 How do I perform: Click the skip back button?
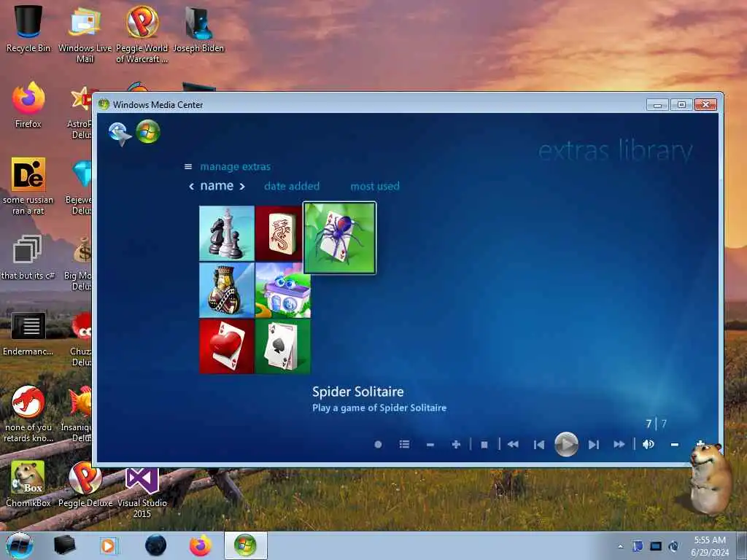(x=539, y=445)
